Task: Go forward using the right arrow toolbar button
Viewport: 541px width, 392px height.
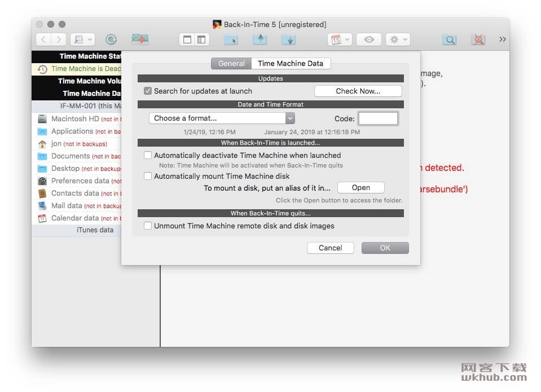Action: coord(59,39)
